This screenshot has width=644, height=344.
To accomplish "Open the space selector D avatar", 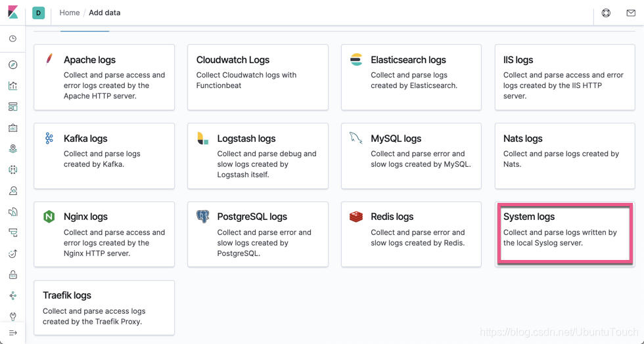I will click(38, 12).
